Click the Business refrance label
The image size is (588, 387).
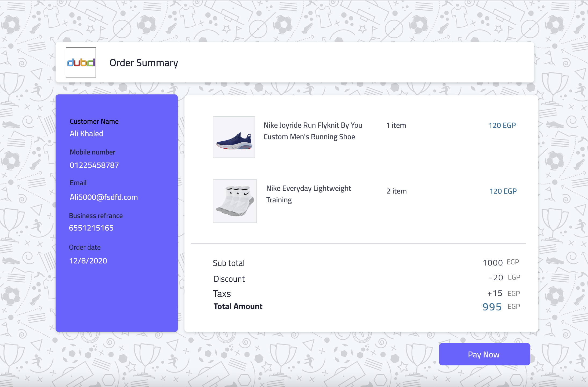tap(96, 216)
